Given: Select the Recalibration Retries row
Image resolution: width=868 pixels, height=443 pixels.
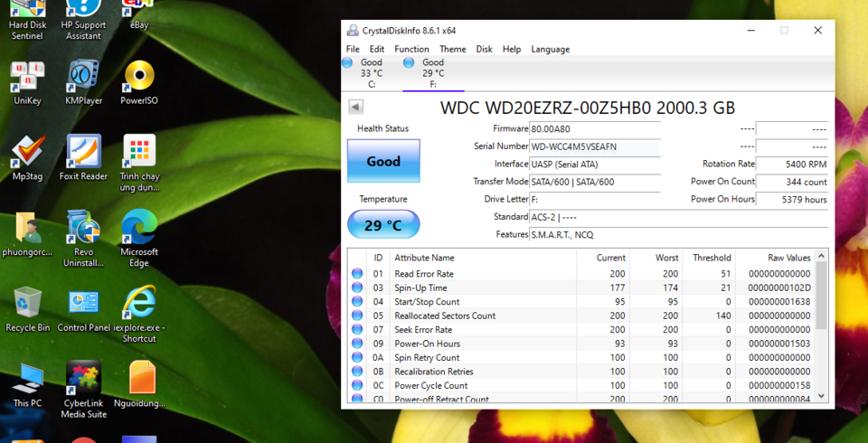Looking at the screenshot, I should tap(581, 371).
